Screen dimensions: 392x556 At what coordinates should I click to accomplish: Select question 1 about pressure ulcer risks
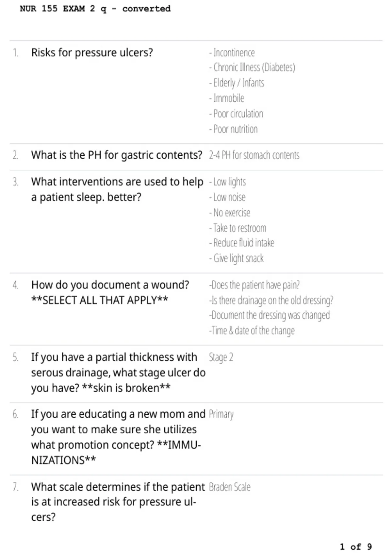click(x=92, y=53)
